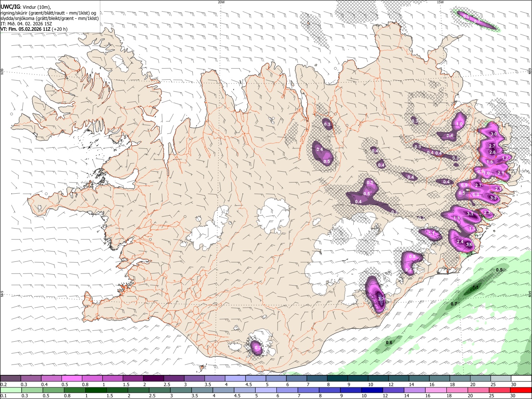
Task: Select lower legend green swatch labeled 0.8
Action: point(74,390)
